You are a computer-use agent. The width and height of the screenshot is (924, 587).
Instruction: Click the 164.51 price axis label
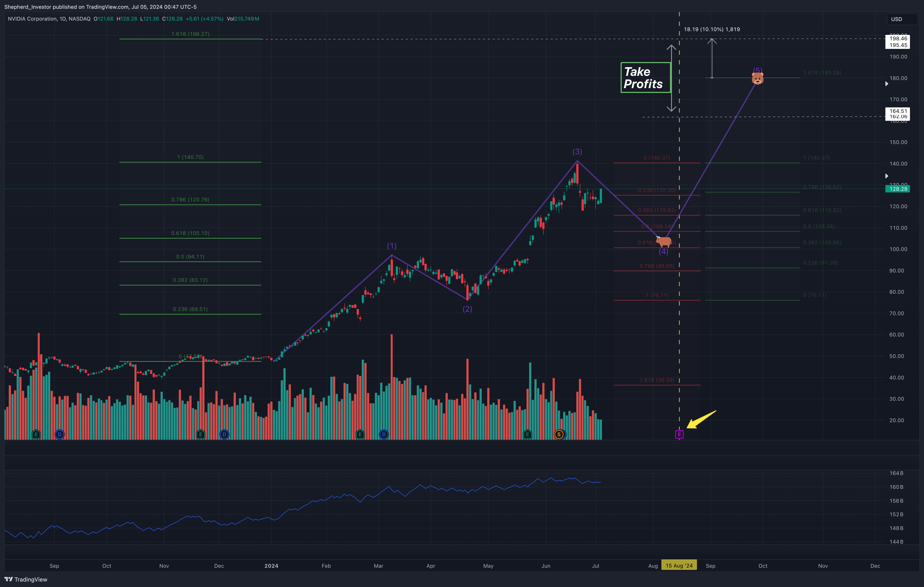point(898,111)
